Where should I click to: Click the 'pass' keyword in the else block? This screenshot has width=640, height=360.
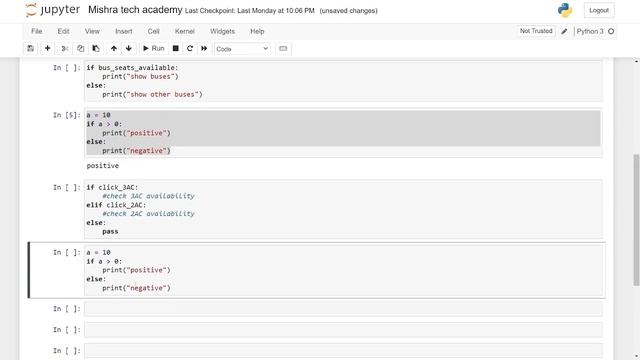110,231
